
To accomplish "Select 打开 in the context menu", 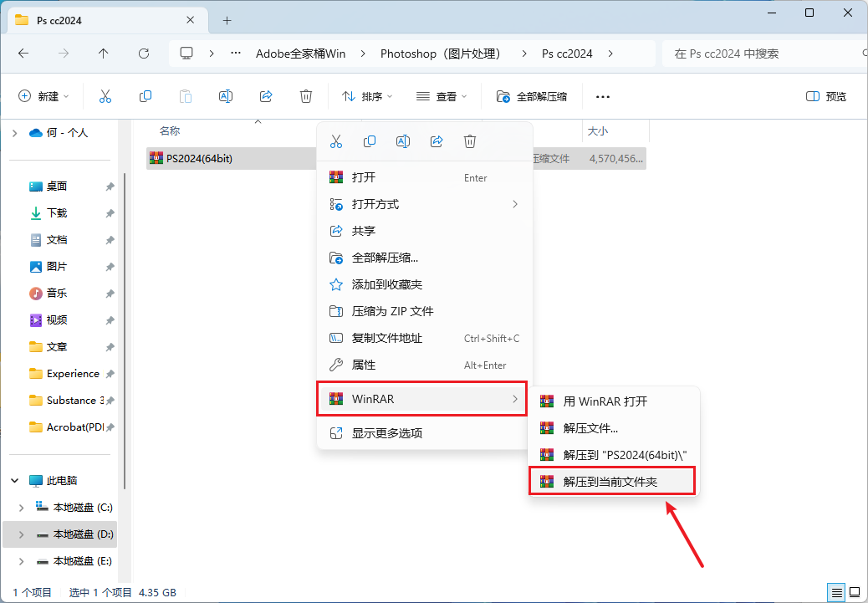I will (425, 178).
